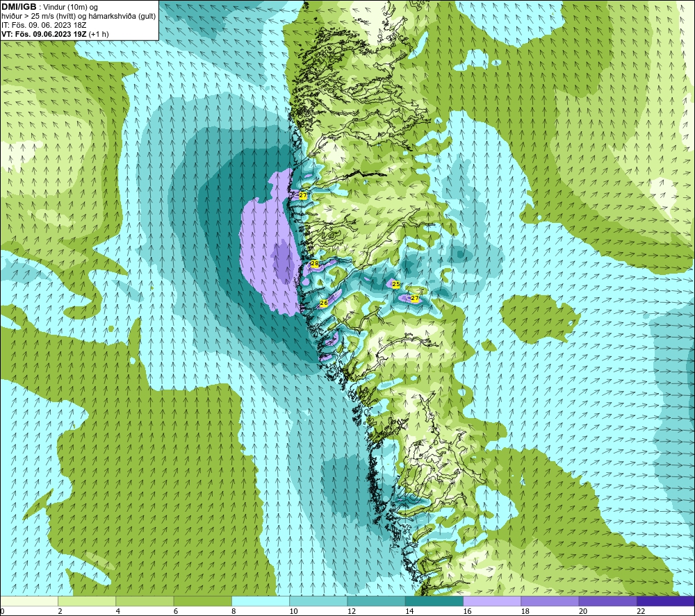Pick the 18–20 m/s medium purple swatch
The height and width of the screenshot is (616, 695).
pyautogui.click(x=550, y=601)
